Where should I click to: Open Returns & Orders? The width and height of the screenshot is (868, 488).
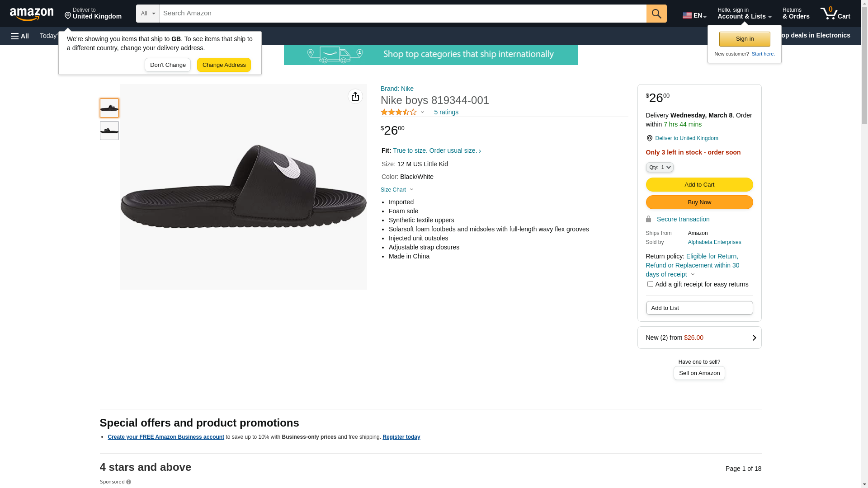click(796, 14)
